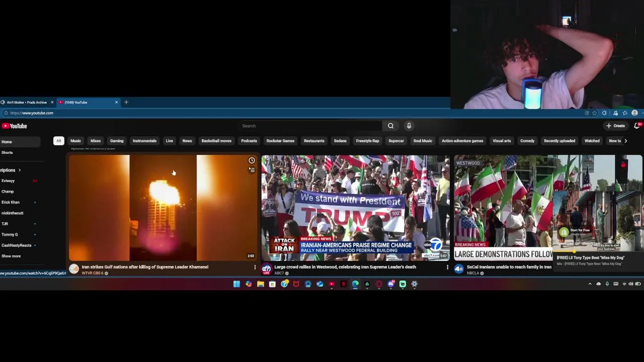Select the Live filter chip
This screenshot has height=362, width=644.
(170, 141)
